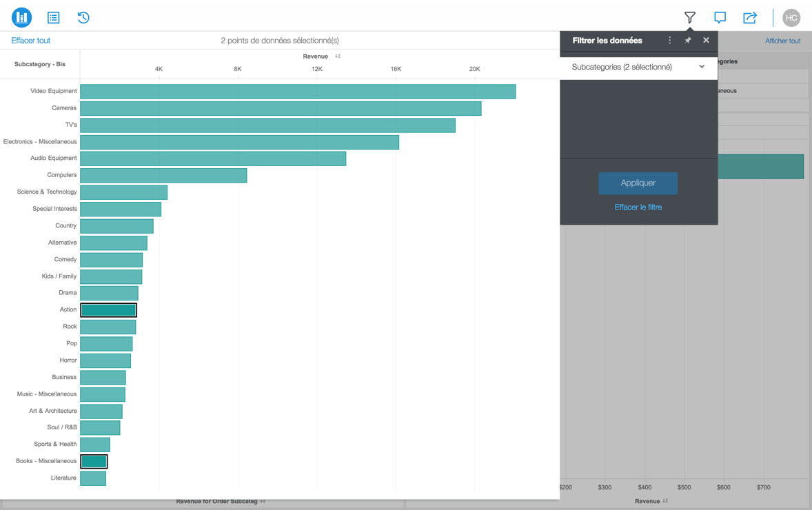
Task: Select the Cameras bar
Action: click(281, 108)
